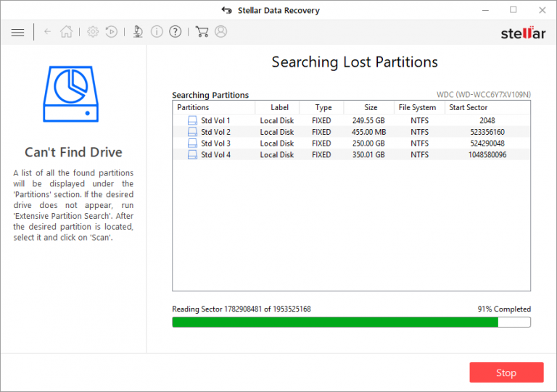Open the microscope tools icon
Image resolution: width=557 pixels, height=392 pixels.
pos(138,32)
